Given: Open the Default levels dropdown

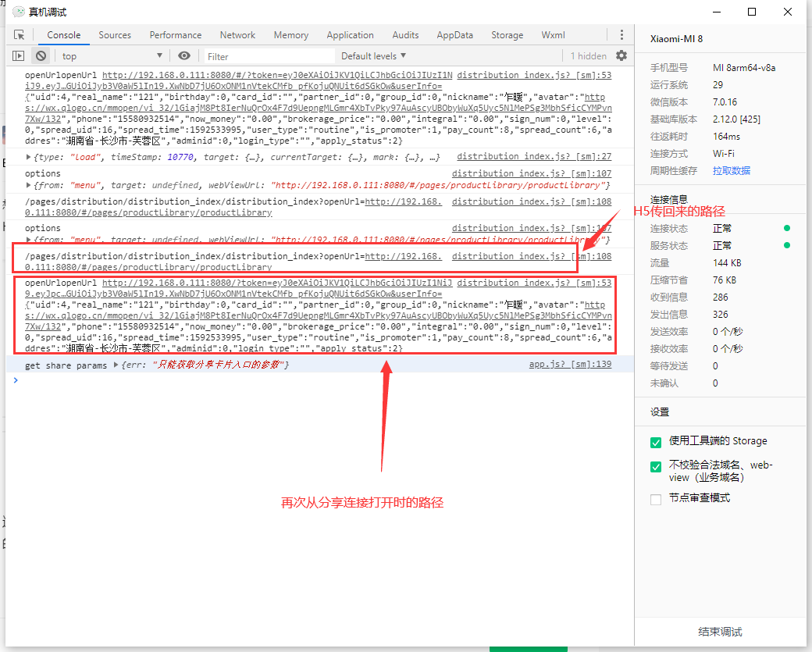Looking at the screenshot, I should 373,56.
